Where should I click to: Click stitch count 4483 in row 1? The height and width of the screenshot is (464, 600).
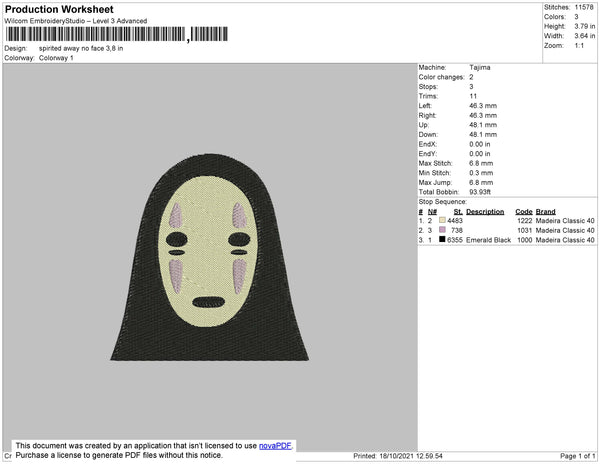click(455, 221)
